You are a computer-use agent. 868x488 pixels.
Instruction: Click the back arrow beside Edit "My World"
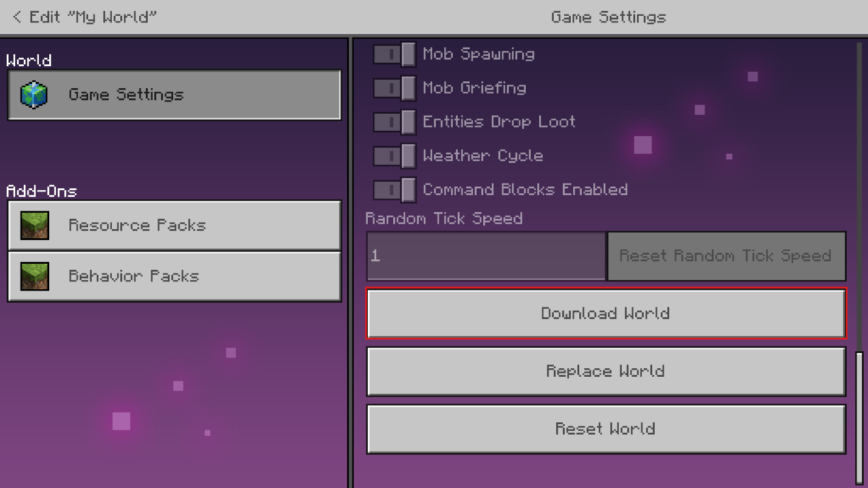[16, 17]
